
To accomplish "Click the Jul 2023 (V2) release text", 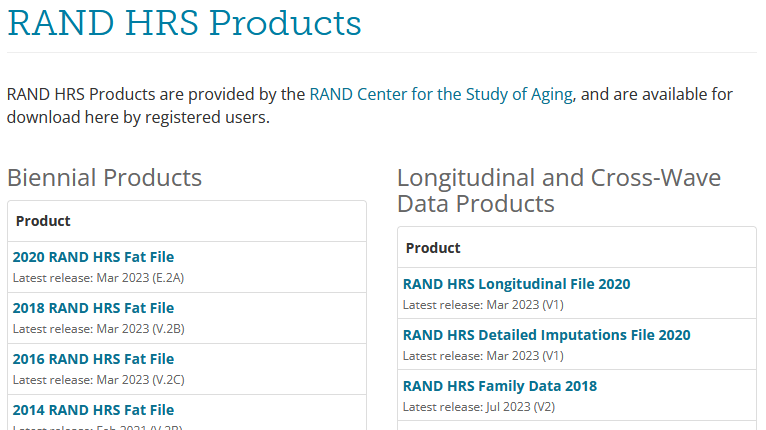I will (478, 406).
